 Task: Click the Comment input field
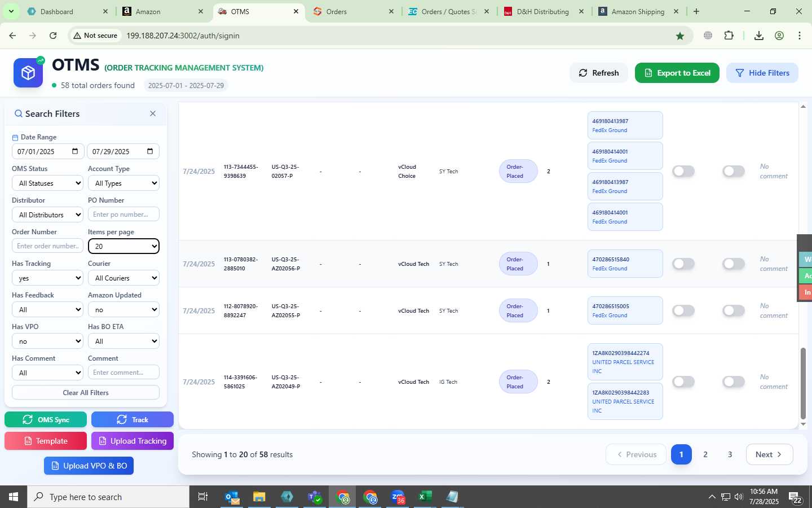coord(123,373)
